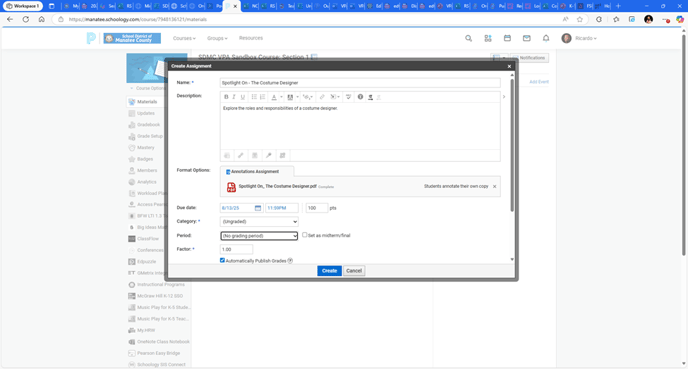Toggle bold formatting in description editor

tap(226, 97)
